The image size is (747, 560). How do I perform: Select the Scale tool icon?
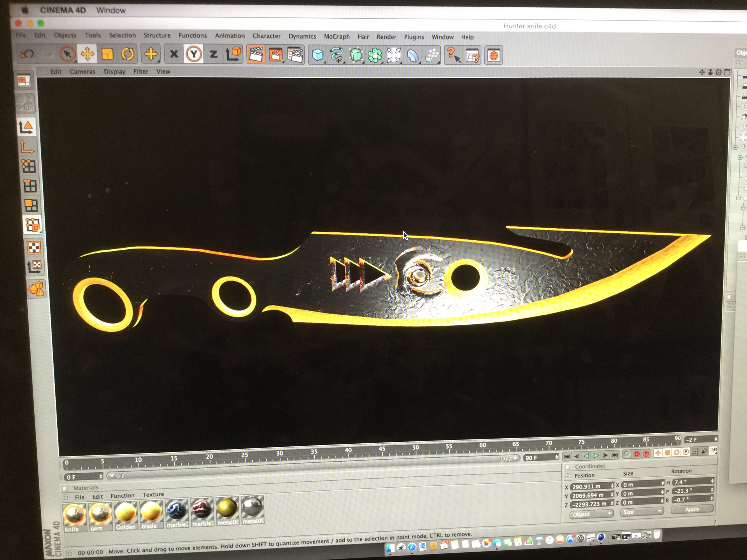(x=107, y=54)
